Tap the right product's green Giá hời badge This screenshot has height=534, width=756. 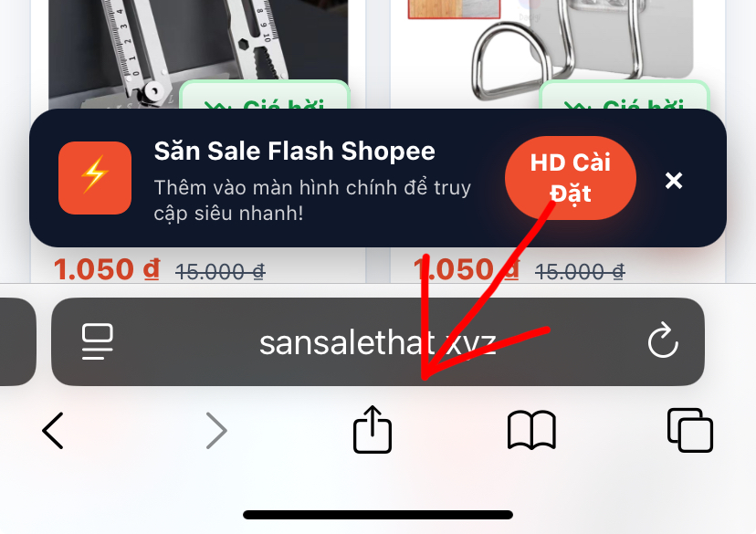(624, 95)
